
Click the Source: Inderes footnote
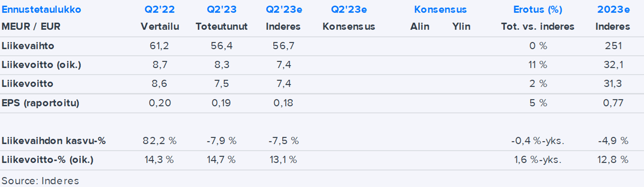coord(40,181)
